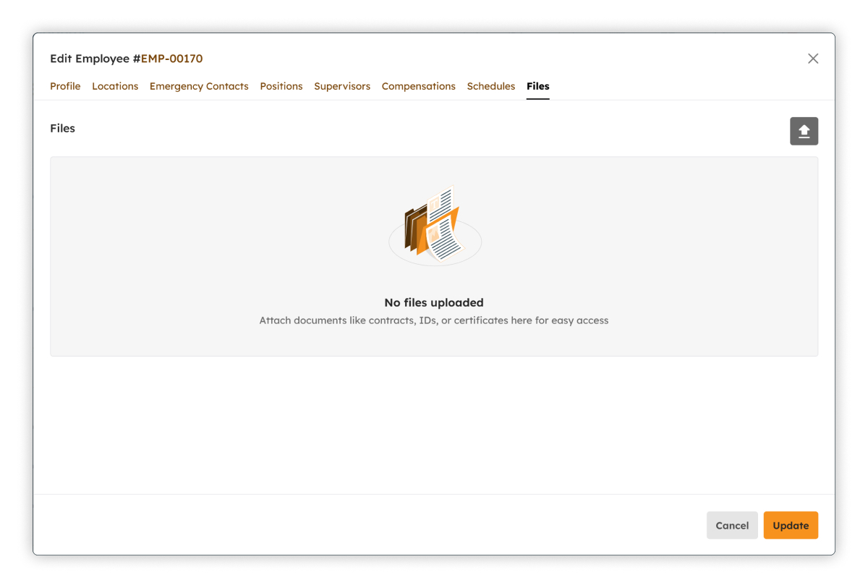Click the EMP-00170 employee ID link

(x=171, y=59)
